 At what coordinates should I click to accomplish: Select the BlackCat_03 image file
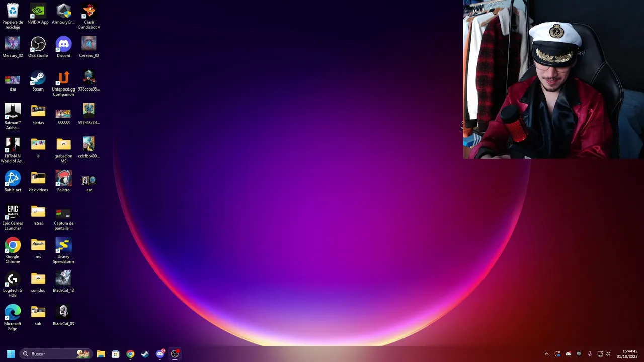(x=63, y=316)
